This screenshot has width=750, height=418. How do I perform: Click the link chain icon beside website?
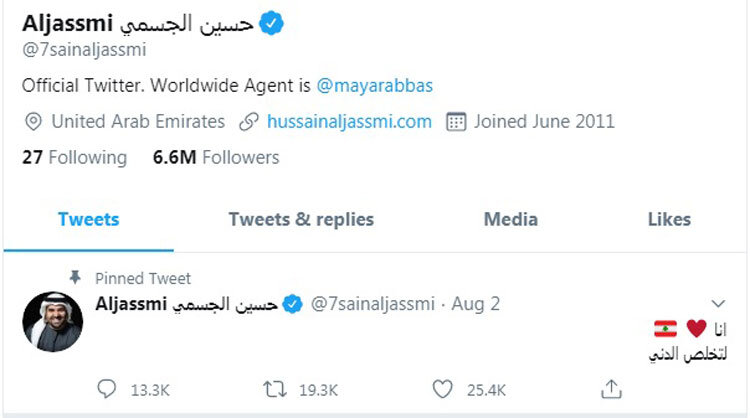tap(249, 122)
